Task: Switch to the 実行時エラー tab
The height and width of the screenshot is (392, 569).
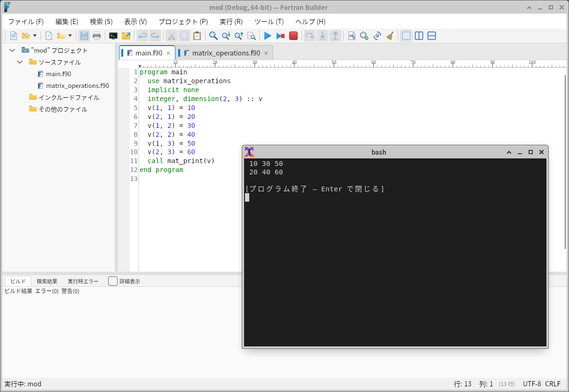Action: pyautogui.click(x=83, y=281)
